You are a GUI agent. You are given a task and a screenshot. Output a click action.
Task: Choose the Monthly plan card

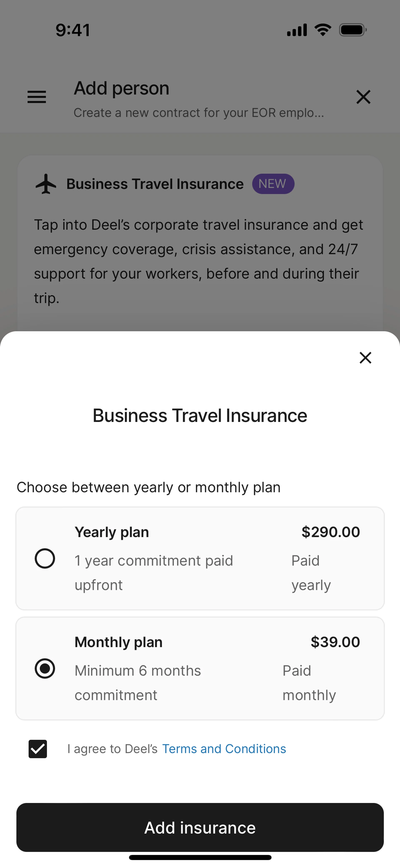pyautogui.click(x=200, y=668)
